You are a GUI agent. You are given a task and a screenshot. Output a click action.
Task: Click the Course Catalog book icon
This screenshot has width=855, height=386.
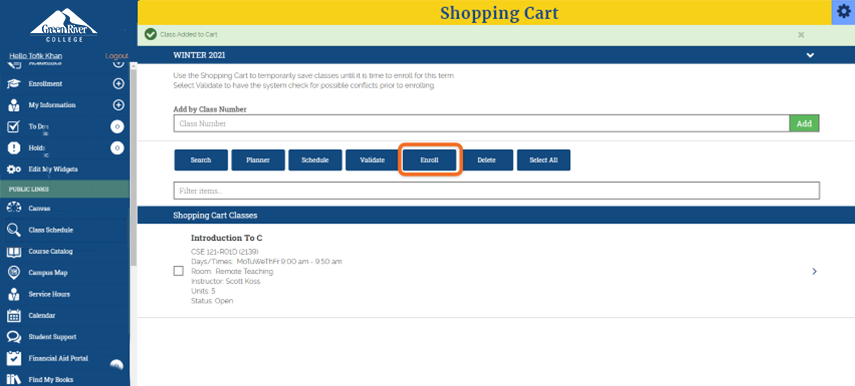click(14, 251)
